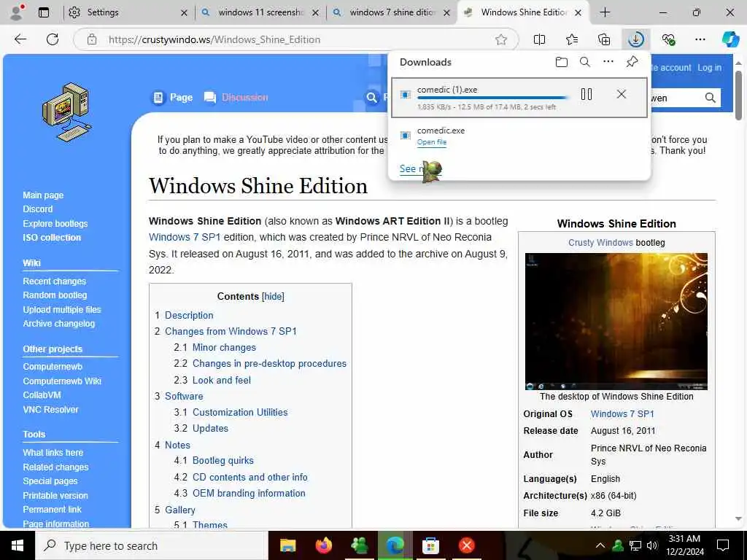This screenshot has height=560, width=747.
Task: Switch to windows 11 screenshot tab
Action: [x=259, y=12]
